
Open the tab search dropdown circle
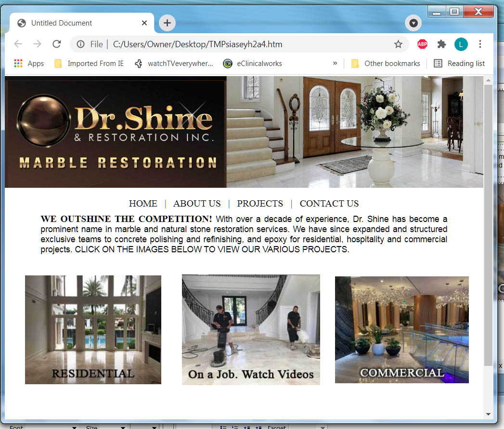414,23
